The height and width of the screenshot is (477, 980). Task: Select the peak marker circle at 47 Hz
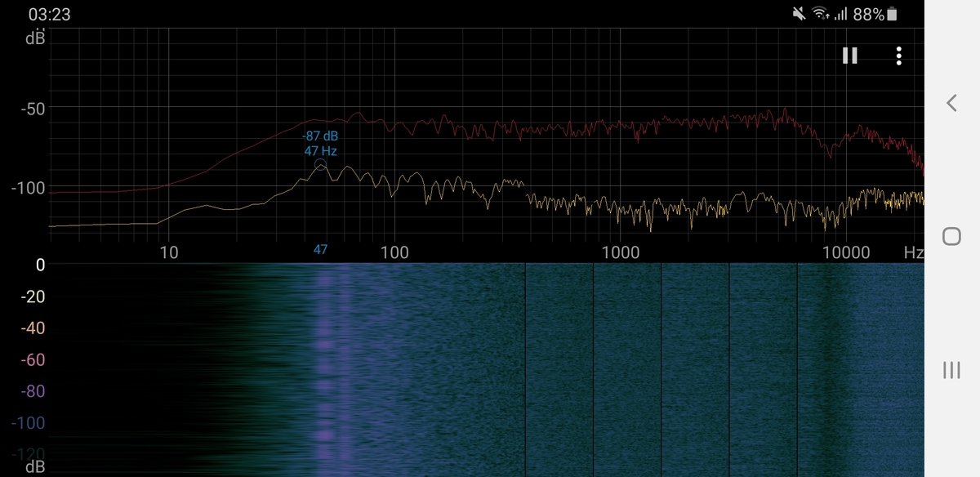[320, 165]
